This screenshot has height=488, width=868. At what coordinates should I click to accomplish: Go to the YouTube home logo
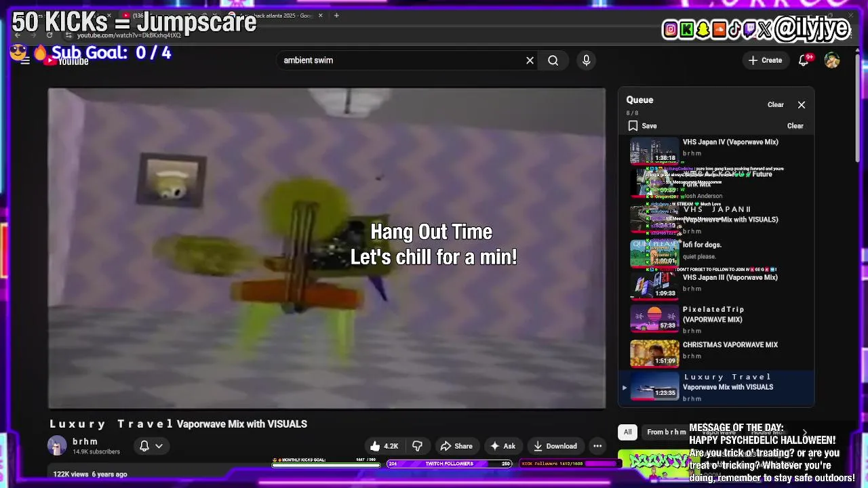click(x=68, y=61)
